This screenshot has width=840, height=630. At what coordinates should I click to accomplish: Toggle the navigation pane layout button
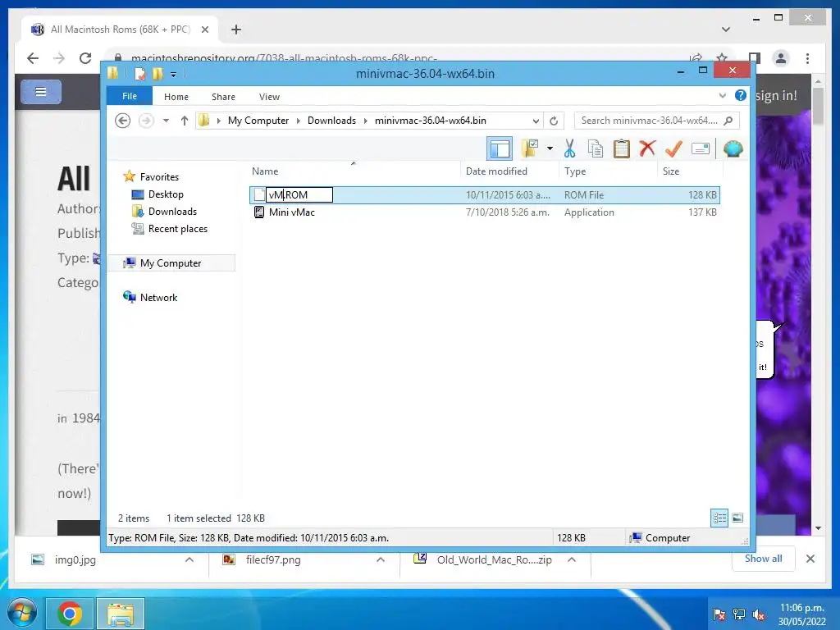[x=500, y=148]
